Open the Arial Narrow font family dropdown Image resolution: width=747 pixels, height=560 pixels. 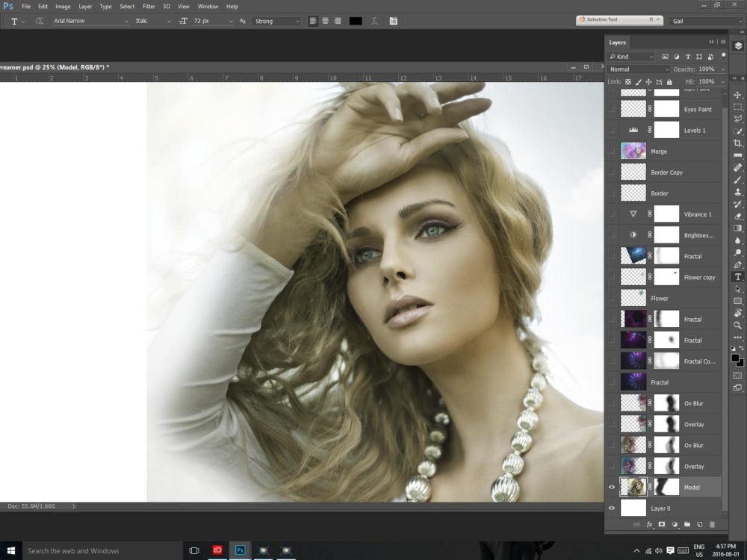(90, 21)
